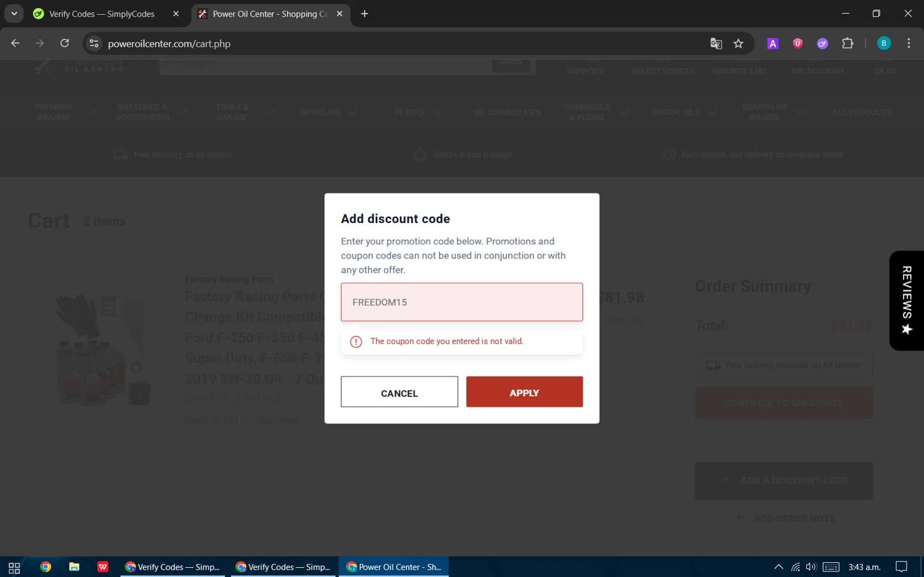
Task: Open the tab search dropdown arrow
Action: (x=14, y=14)
